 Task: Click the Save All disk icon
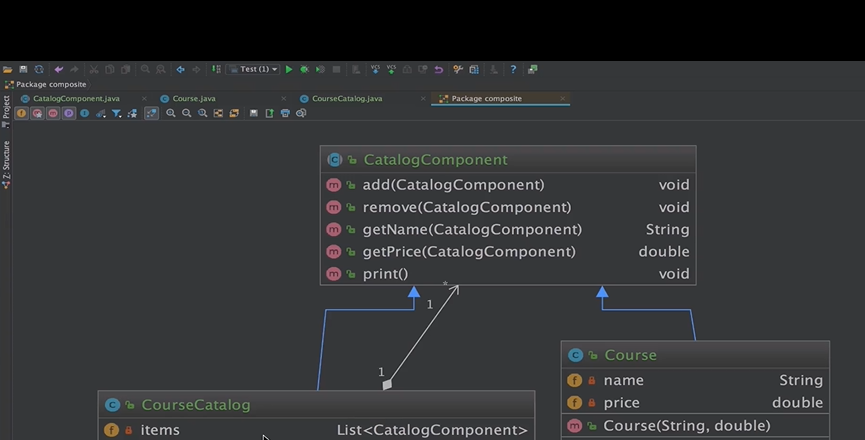(x=23, y=69)
